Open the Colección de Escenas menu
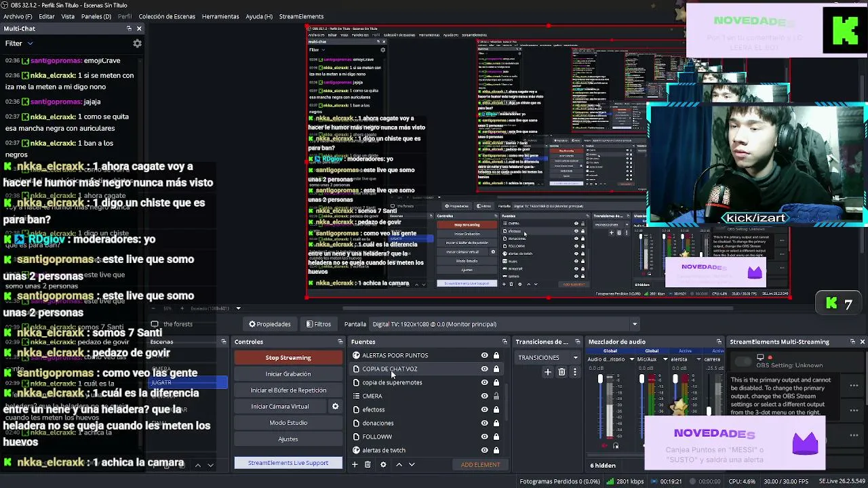Screen dimensions: 868x488 165,16
